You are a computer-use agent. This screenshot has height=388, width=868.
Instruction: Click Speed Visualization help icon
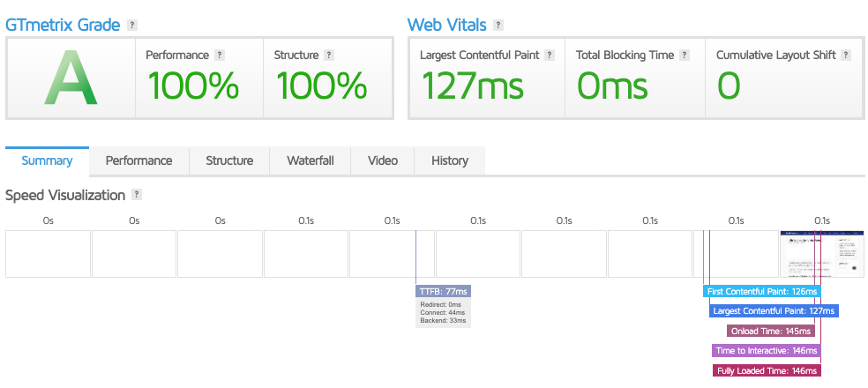(137, 195)
